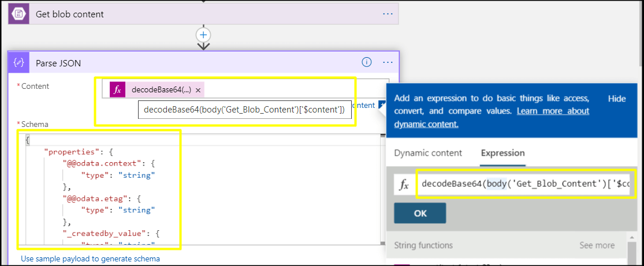Show info for the Parse JSON action
Image resolution: width=644 pixels, height=266 pixels.
tap(366, 62)
